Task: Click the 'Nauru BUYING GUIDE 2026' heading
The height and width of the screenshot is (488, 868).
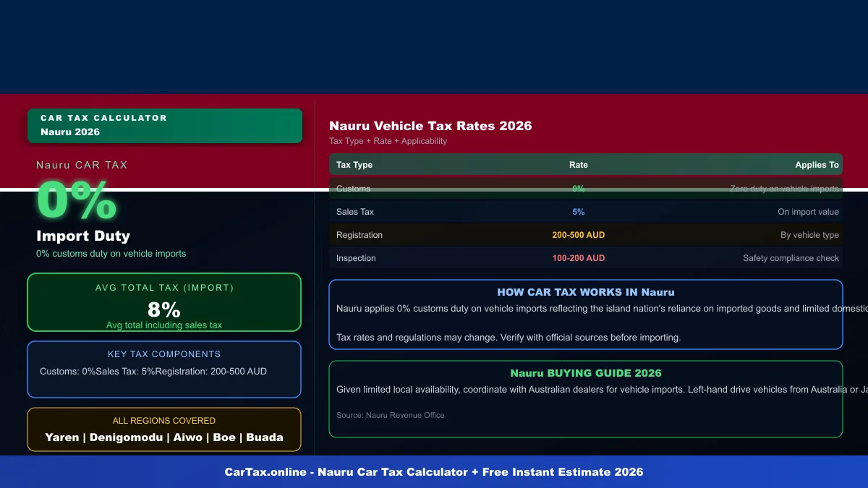Action: (x=586, y=374)
